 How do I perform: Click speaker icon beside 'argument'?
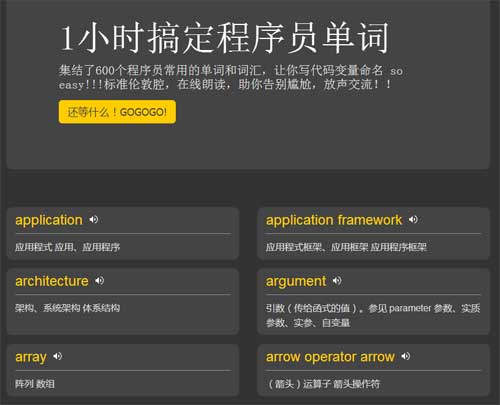(x=337, y=281)
